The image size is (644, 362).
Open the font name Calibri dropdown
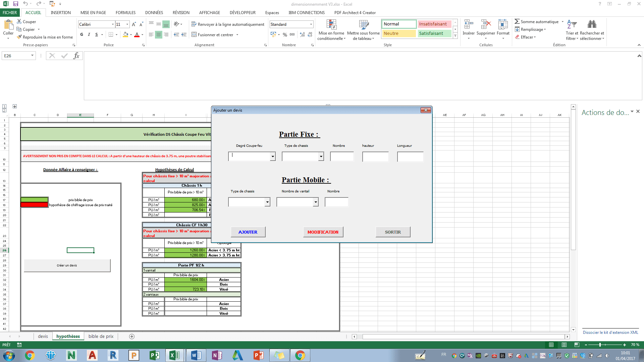[113, 24]
